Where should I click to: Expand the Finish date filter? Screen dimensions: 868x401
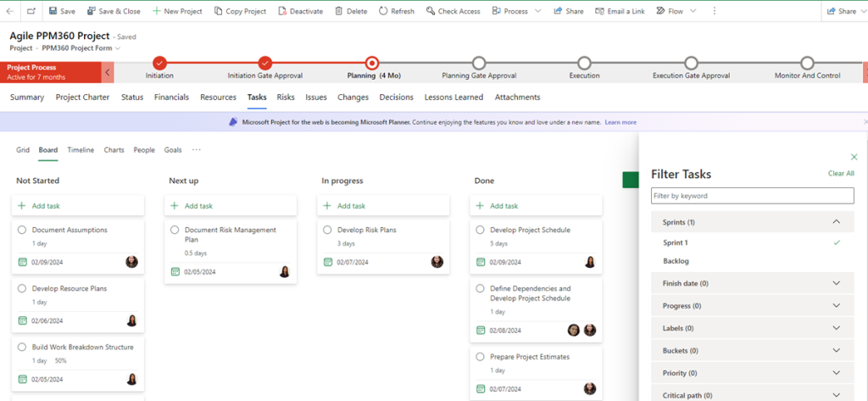pos(753,283)
